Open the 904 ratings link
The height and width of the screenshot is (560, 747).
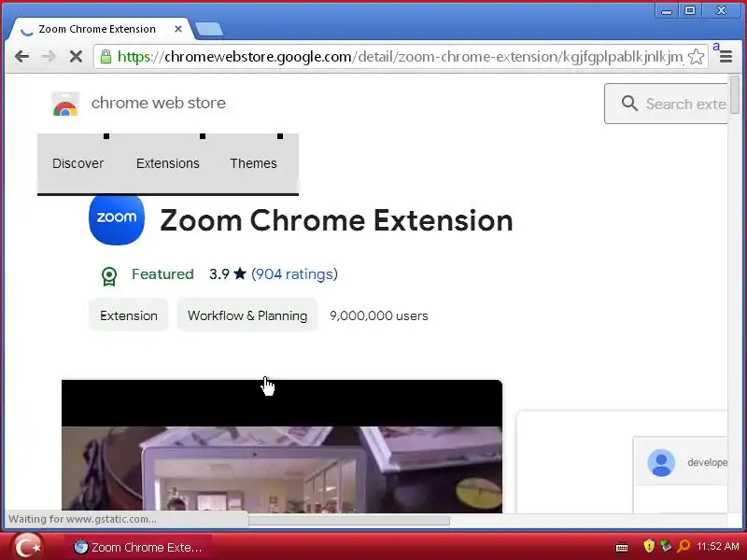point(294,274)
